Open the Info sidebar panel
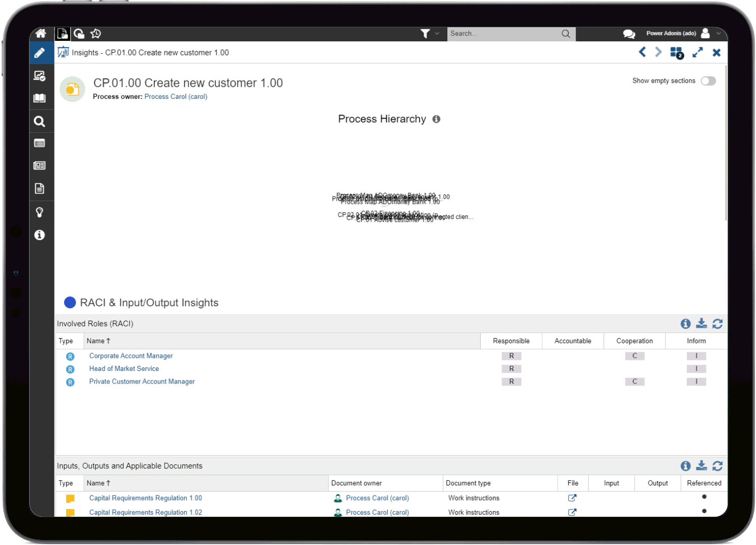 [40, 235]
